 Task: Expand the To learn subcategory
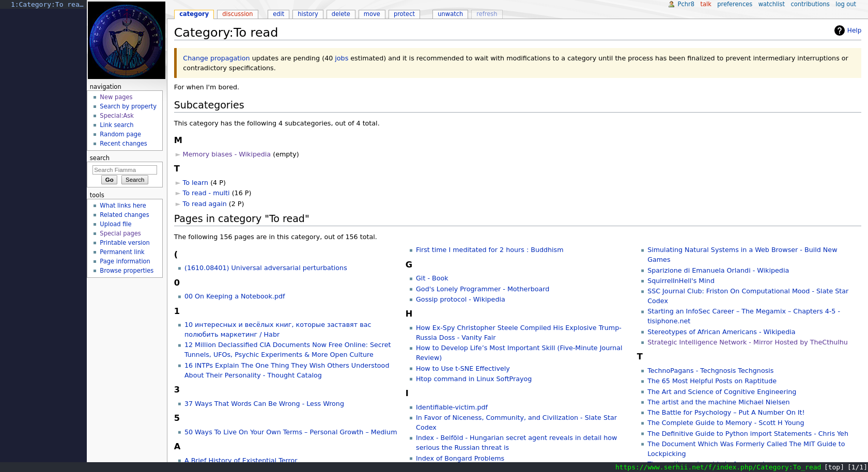[x=178, y=183]
